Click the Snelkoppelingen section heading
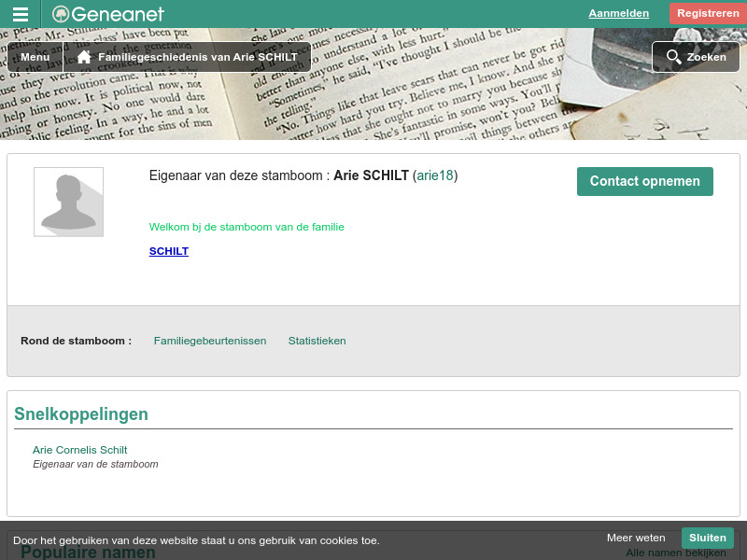 pyautogui.click(x=81, y=413)
